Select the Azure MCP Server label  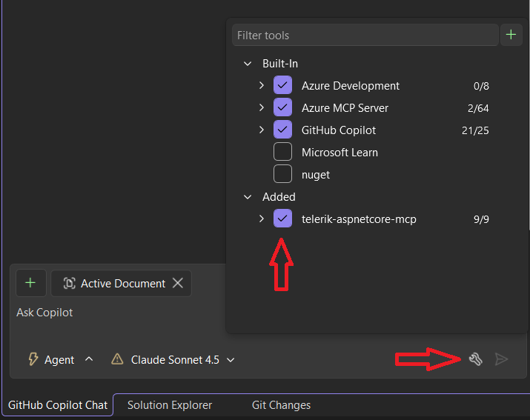345,108
